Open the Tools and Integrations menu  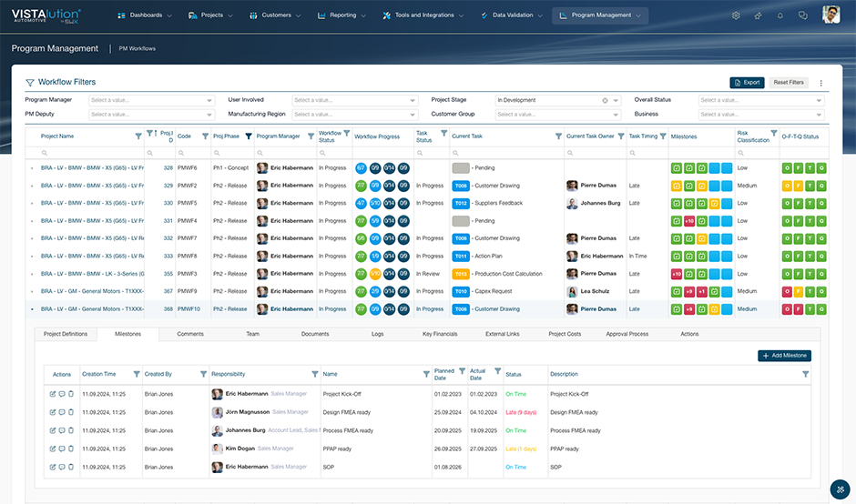(x=423, y=15)
